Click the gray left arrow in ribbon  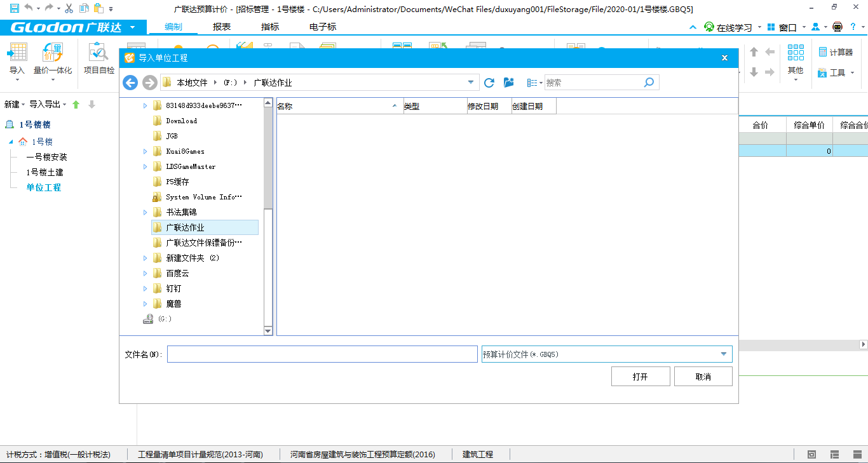coord(770,52)
